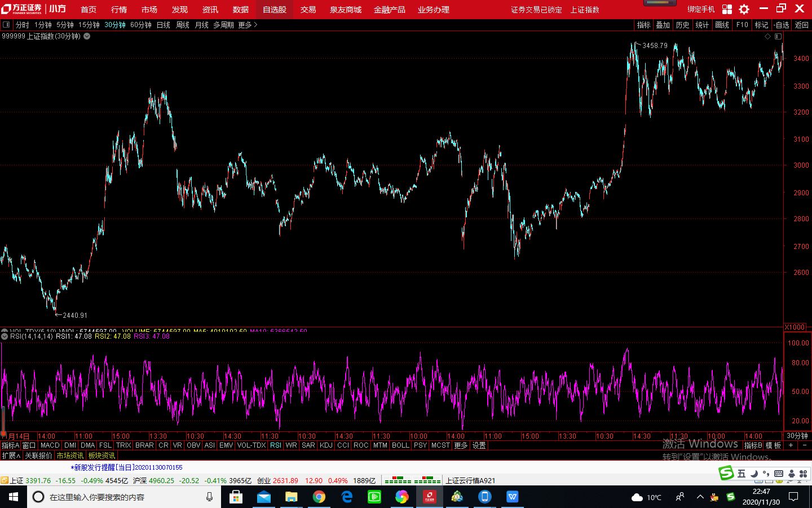
Task: Open the People icon in system tray
Action: 680,497
